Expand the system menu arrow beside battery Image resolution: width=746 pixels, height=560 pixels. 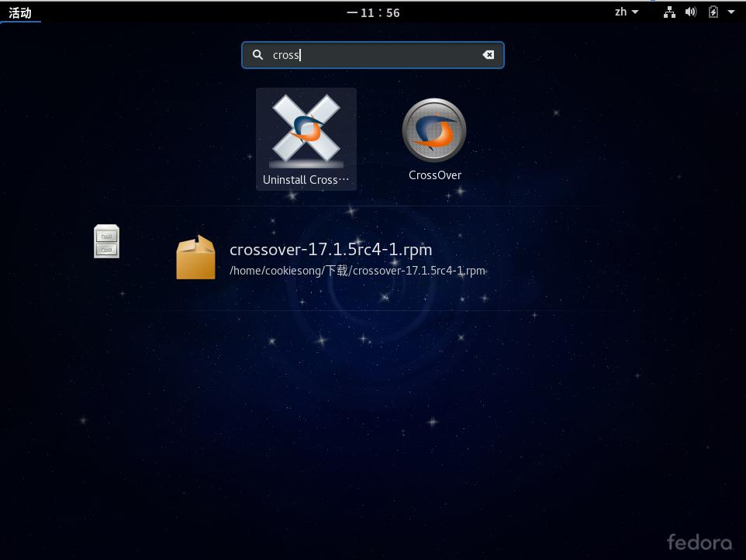[731, 12]
